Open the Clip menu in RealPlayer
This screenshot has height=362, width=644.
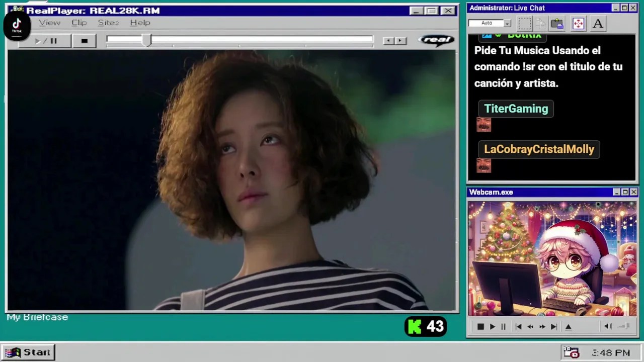[79, 23]
